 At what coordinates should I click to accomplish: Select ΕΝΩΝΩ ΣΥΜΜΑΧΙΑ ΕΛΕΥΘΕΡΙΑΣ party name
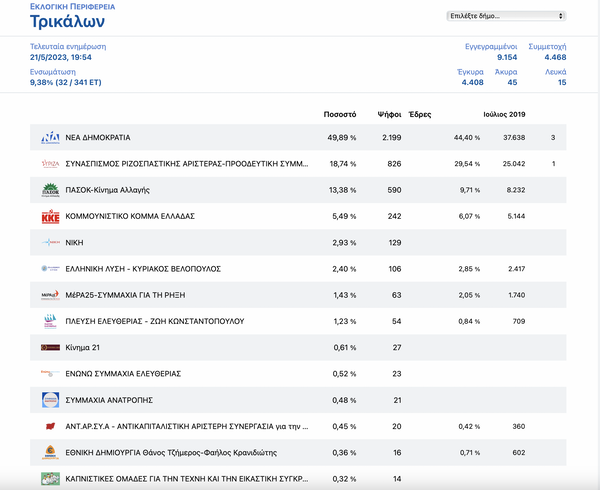point(123,374)
